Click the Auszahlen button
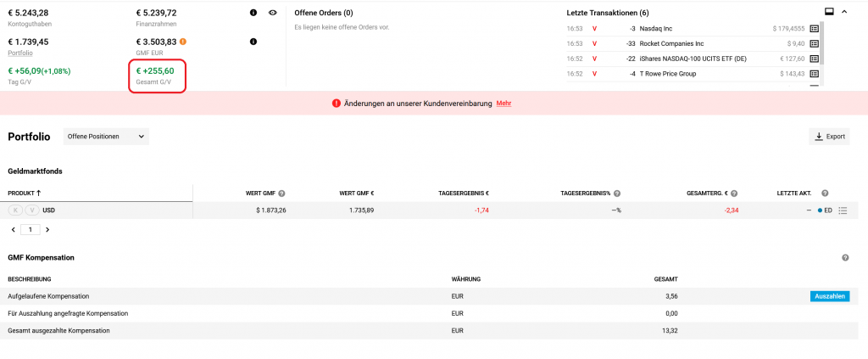The width and height of the screenshot is (868, 359). [x=829, y=296]
